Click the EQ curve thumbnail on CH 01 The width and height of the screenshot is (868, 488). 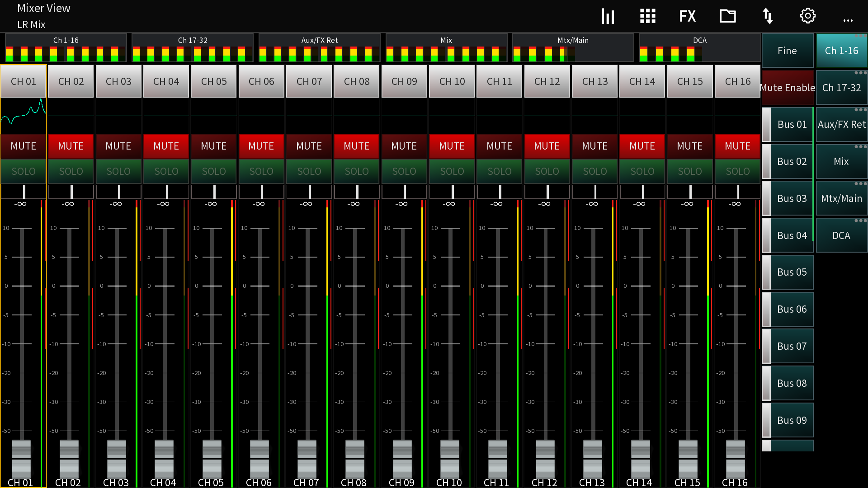pyautogui.click(x=23, y=115)
